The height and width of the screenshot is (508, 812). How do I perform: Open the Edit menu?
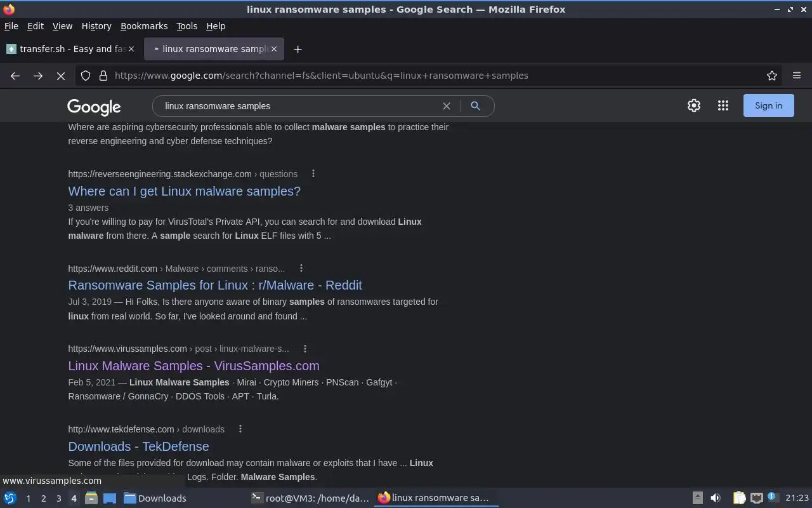[x=36, y=26]
